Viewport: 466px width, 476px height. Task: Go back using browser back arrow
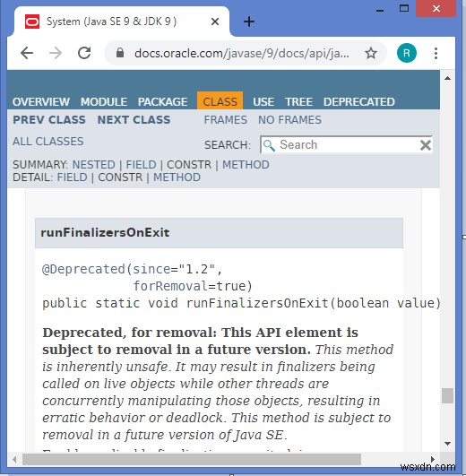point(27,53)
